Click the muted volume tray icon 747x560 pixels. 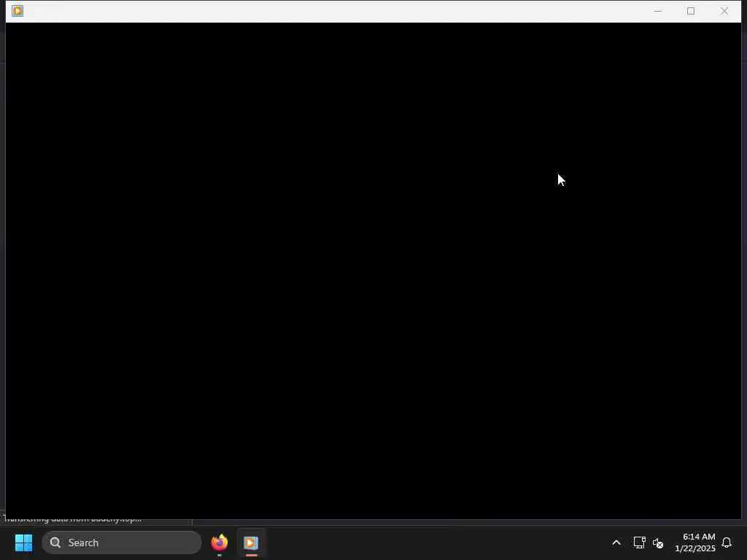tap(658, 542)
